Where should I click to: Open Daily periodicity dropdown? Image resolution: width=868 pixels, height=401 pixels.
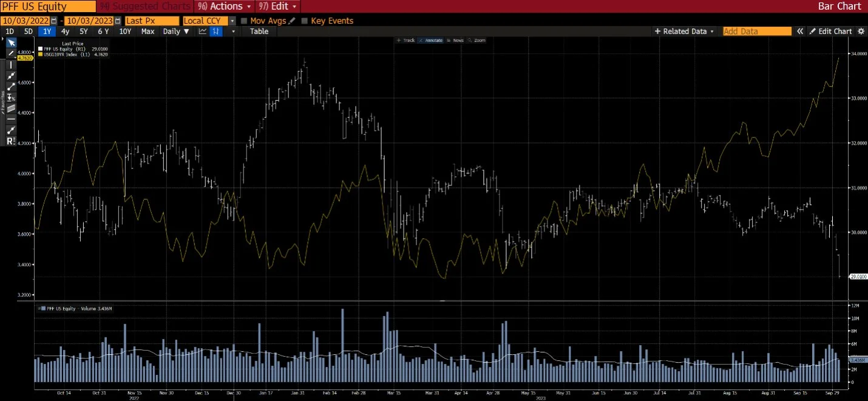coord(176,32)
